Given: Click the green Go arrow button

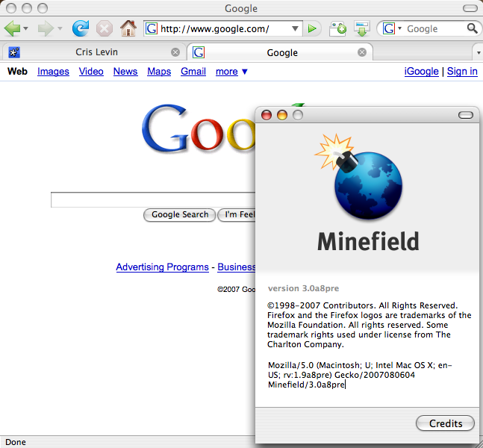Looking at the screenshot, I should 312,28.
